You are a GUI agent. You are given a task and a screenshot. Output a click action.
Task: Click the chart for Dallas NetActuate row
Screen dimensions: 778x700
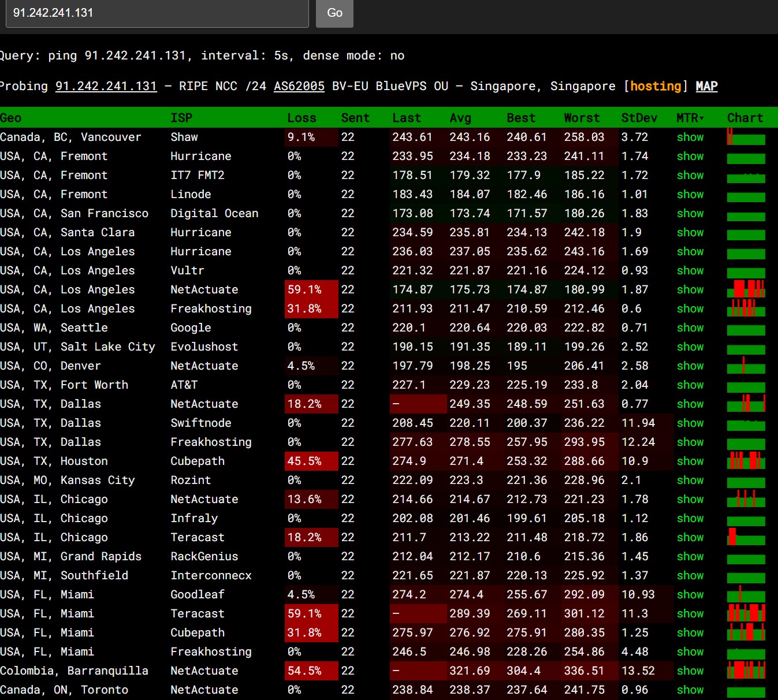point(746,403)
